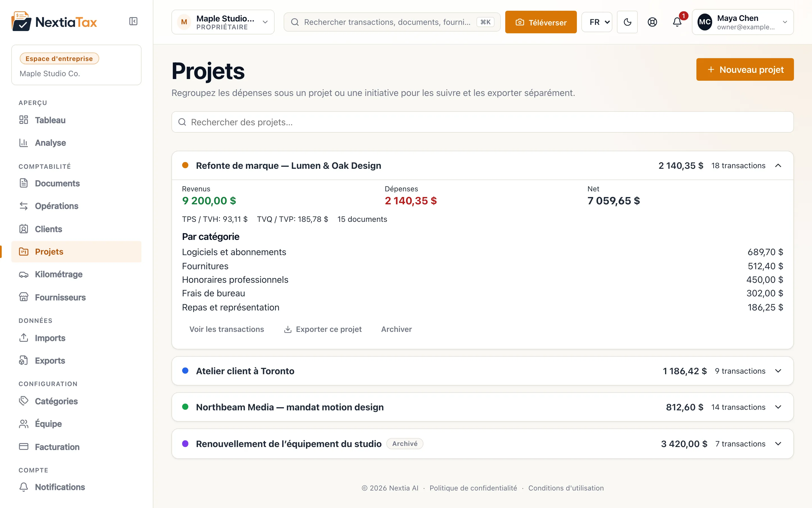The image size is (812, 508).
Task: Click the magnifier in project search
Action: 182,122
